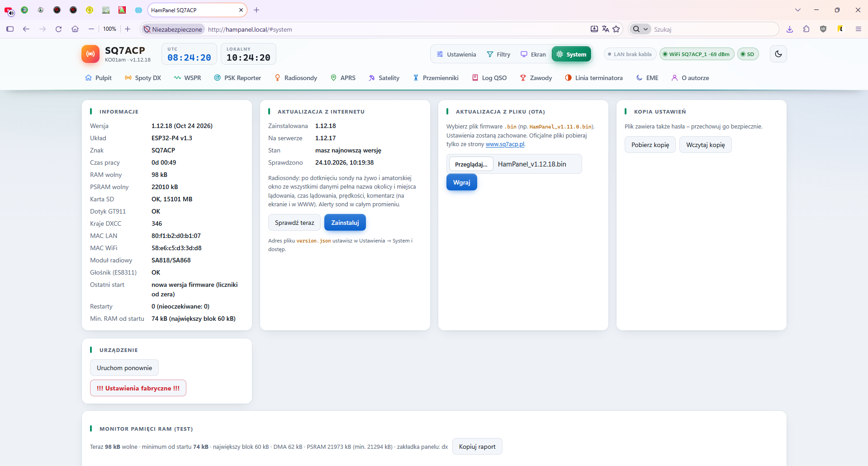Click the !!! Ustawienia fabryczne !!! button
This screenshot has height=466, width=868.
point(138,388)
